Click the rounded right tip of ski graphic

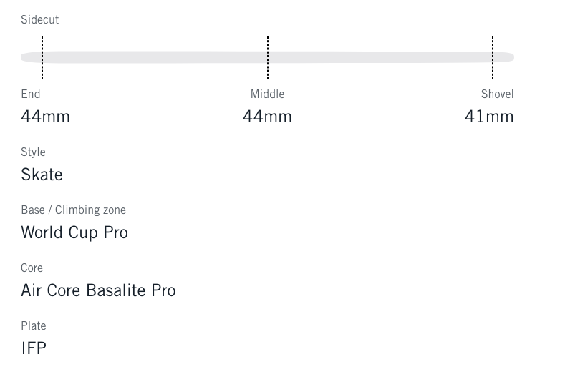[508, 57]
